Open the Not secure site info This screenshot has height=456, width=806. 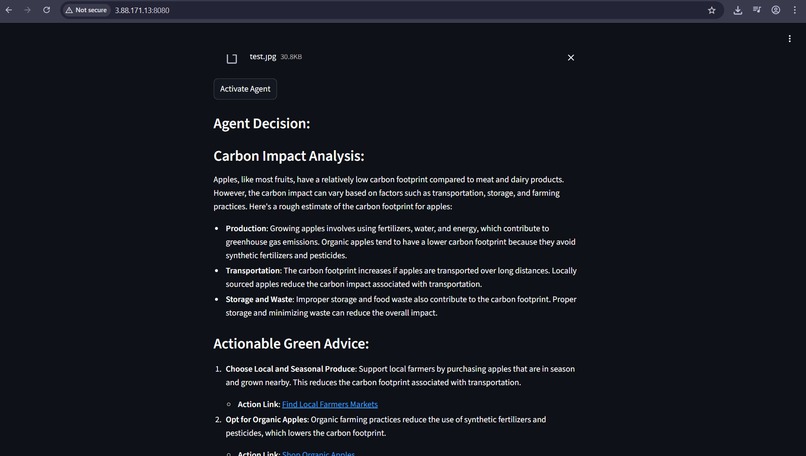tap(86, 10)
